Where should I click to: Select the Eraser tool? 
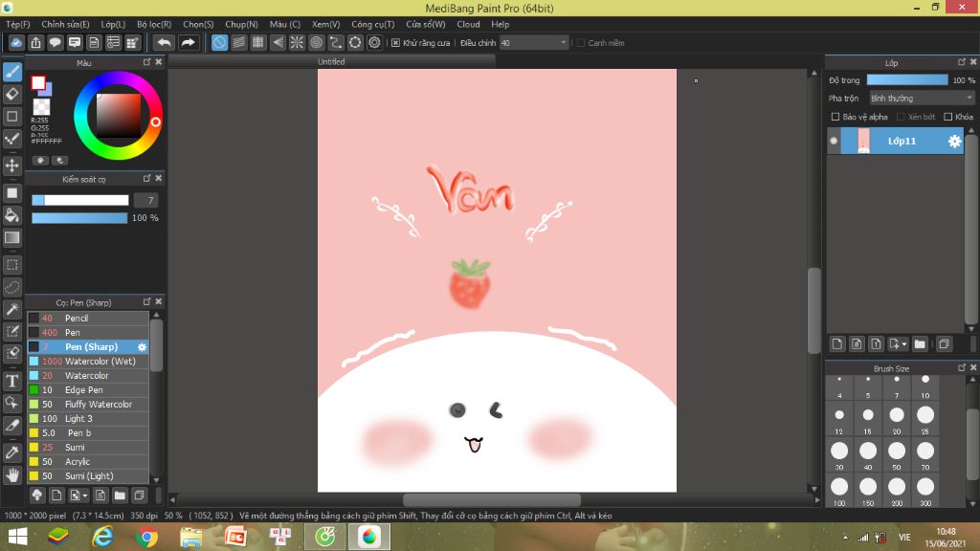click(x=11, y=95)
